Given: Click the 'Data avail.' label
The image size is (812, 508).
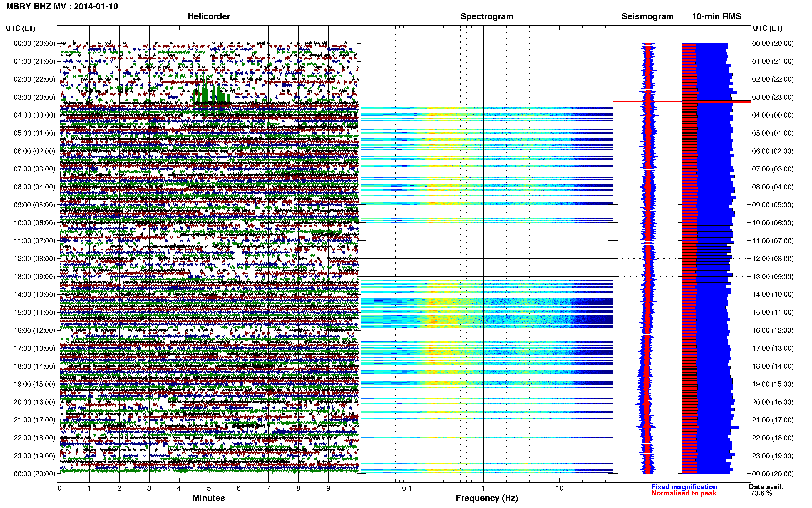Looking at the screenshot, I should coord(766,487).
